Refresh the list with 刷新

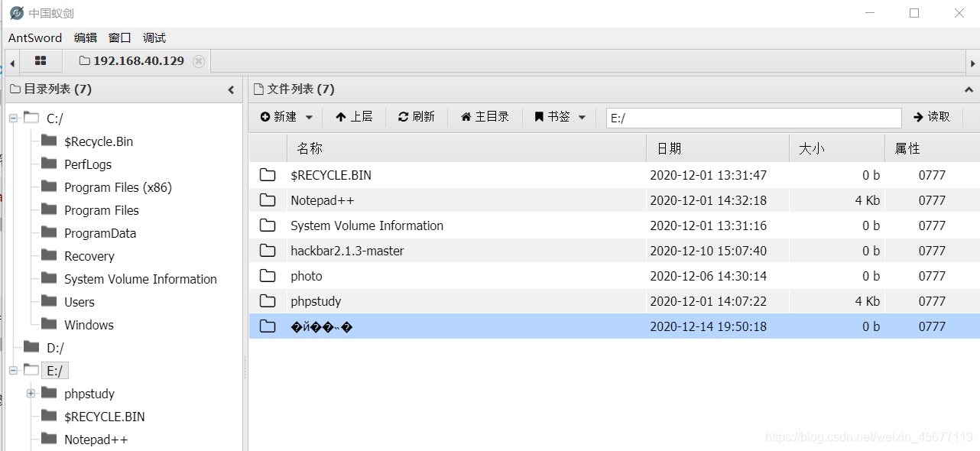click(x=417, y=117)
